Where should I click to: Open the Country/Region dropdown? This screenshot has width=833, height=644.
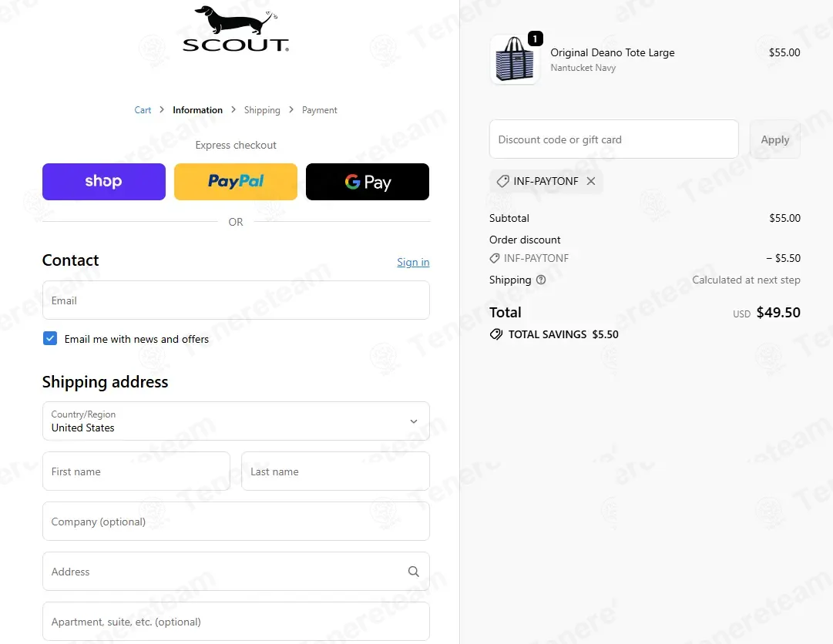pyautogui.click(x=236, y=421)
